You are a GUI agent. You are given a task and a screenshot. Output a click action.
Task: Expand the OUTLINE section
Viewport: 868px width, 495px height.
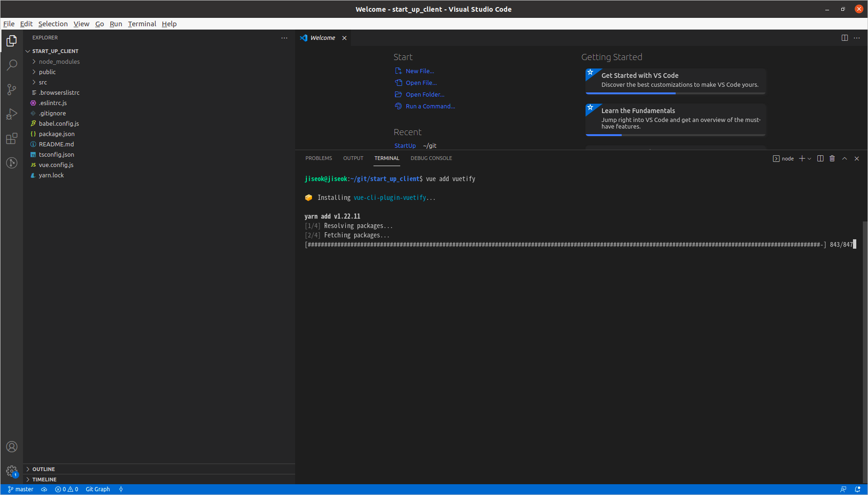point(159,469)
